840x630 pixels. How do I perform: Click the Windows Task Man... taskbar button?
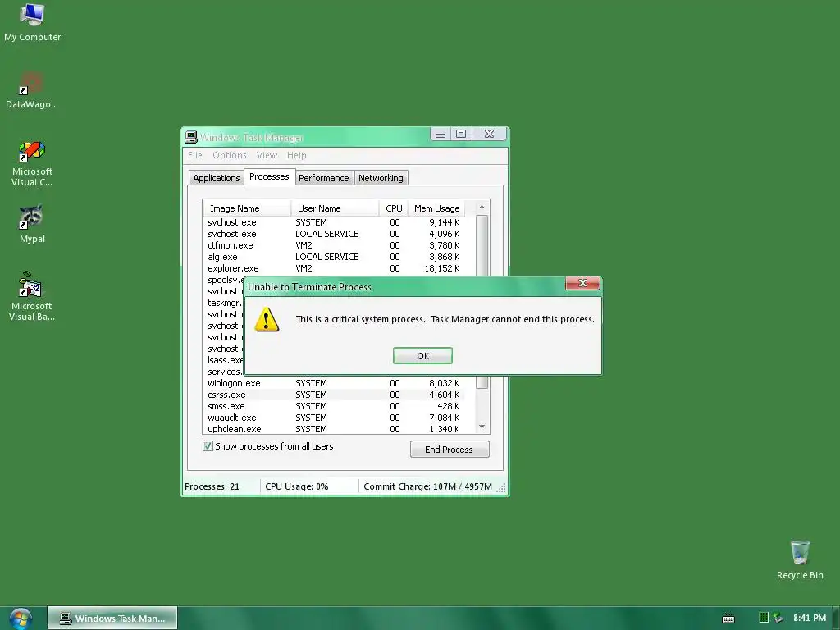[112, 619]
